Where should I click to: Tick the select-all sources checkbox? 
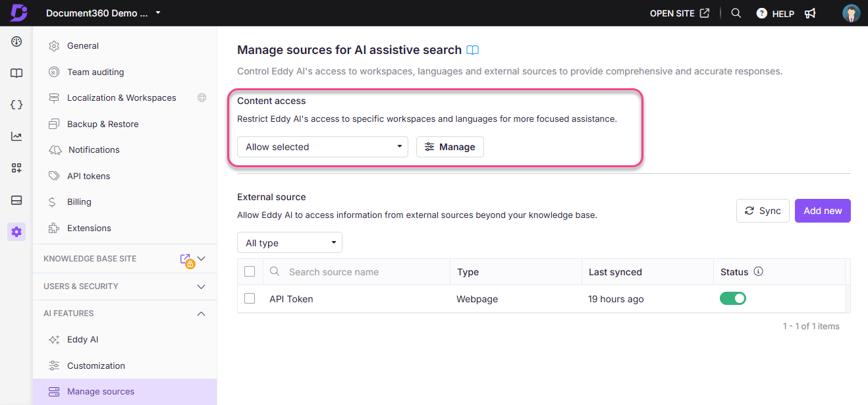point(250,271)
